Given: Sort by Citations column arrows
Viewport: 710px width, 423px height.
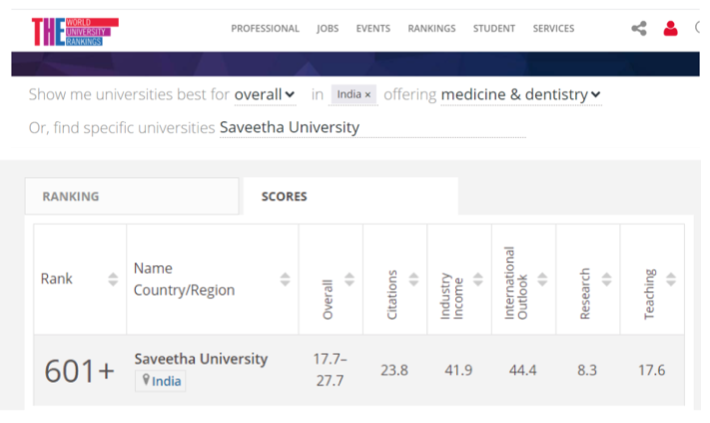Looking at the screenshot, I should click(x=413, y=280).
